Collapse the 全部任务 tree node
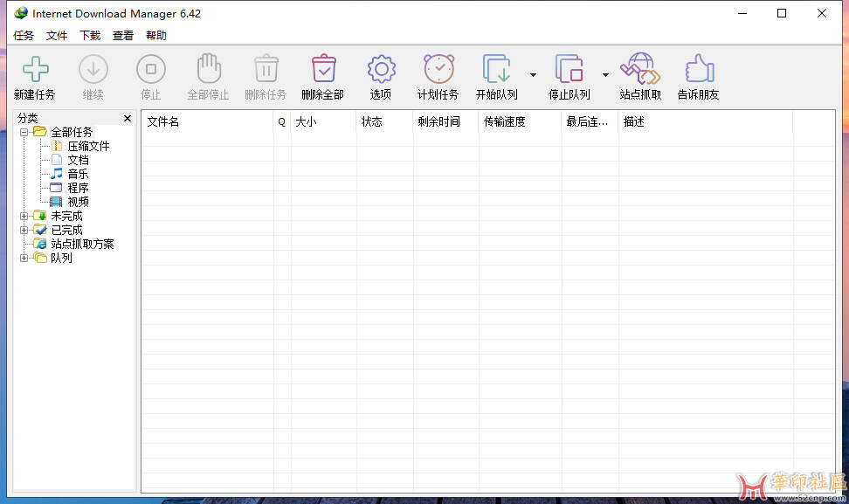 coord(24,132)
